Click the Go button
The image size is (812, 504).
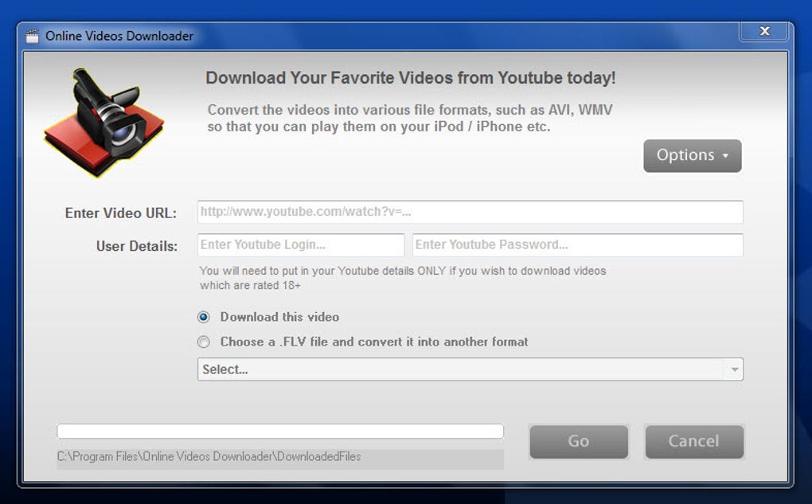coord(579,441)
